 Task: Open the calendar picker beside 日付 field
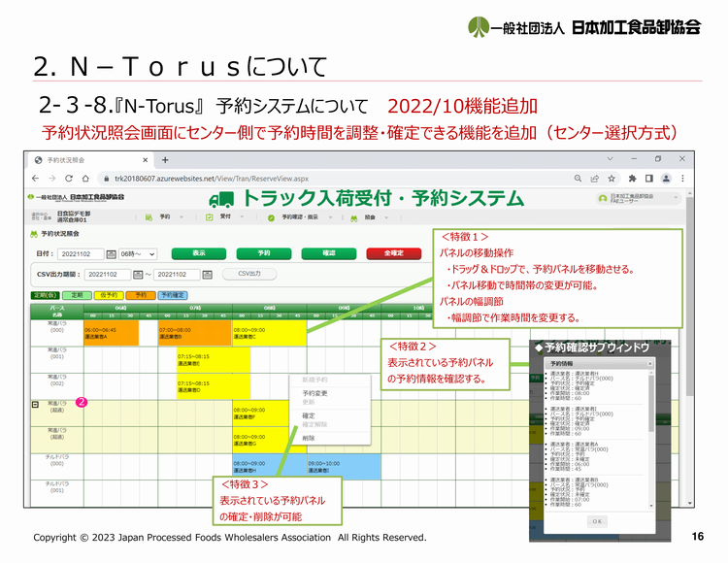(111, 254)
